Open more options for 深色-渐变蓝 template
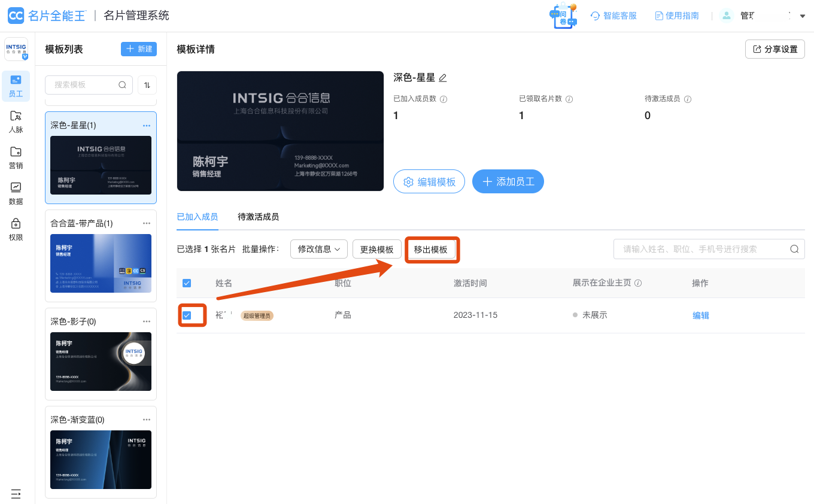 [x=147, y=420]
